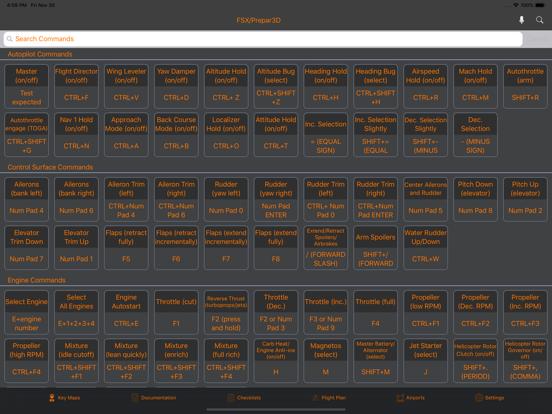Select Propeller (low RPM) card
This screenshot has height=414, width=552.
pyautogui.click(x=426, y=312)
